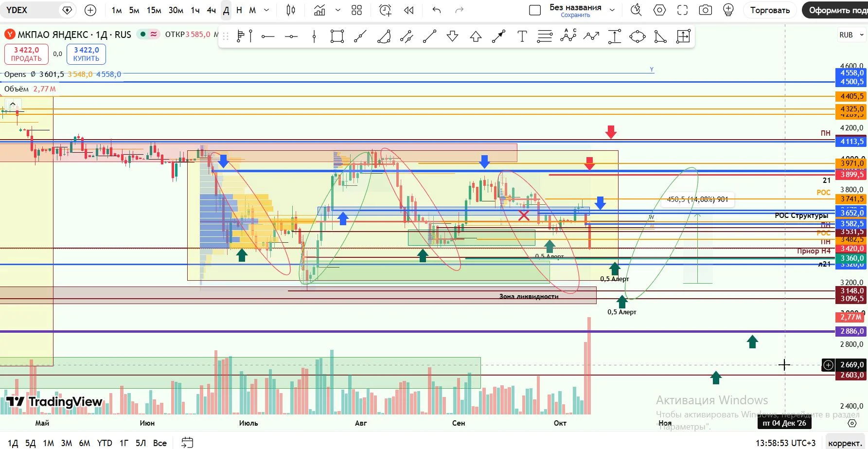Take a chart snapshot with camera icon
The width and height of the screenshot is (868, 449).
(706, 10)
